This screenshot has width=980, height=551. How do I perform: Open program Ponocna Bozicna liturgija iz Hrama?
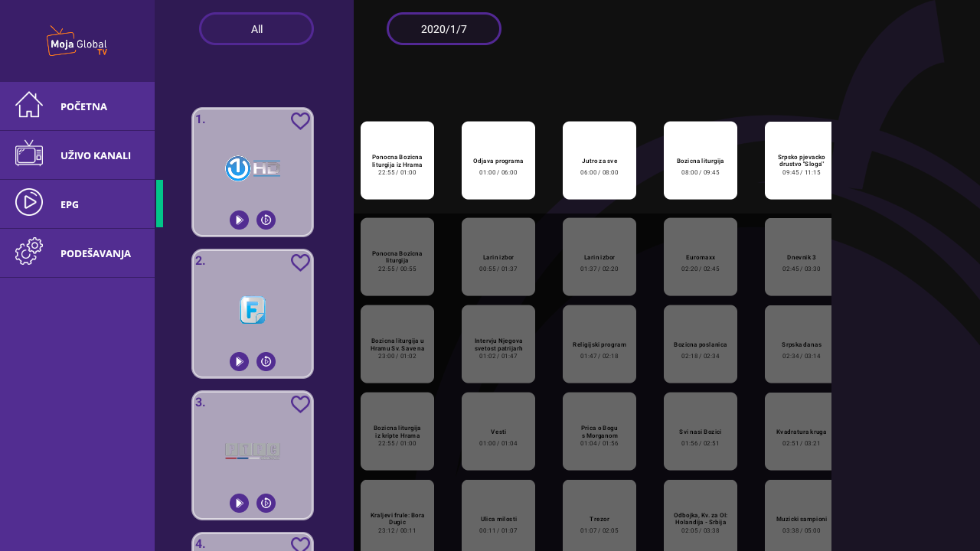pos(397,161)
